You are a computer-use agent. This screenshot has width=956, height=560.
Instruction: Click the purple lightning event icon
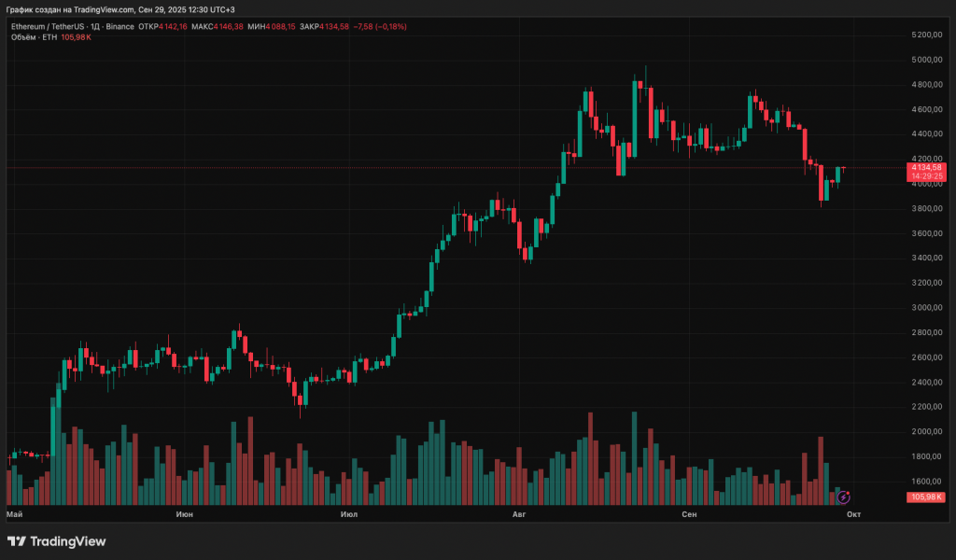pyautogui.click(x=844, y=497)
